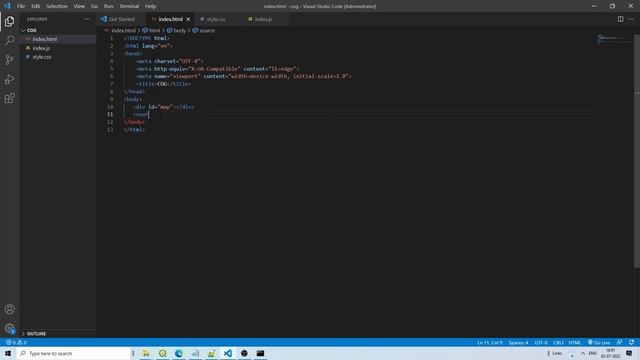
Task: Click the source breadcrumb segment
Action: (207, 31)
